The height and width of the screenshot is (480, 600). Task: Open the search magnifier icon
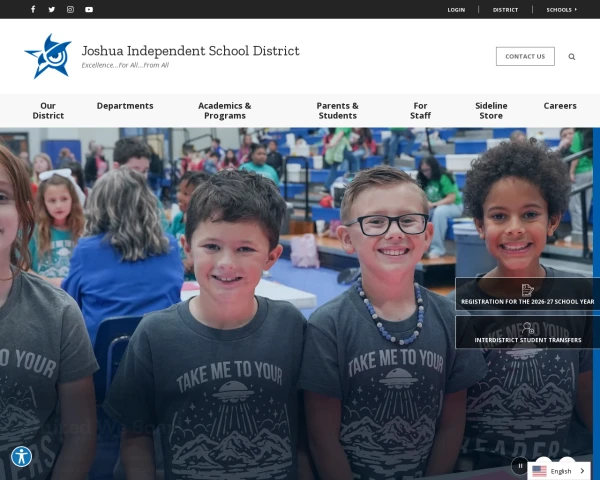pos(572,57)
